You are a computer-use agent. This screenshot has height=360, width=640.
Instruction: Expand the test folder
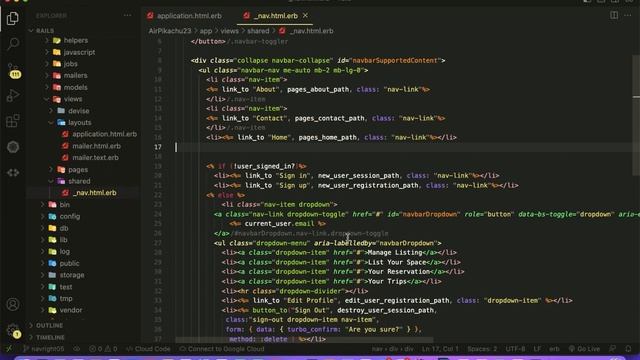[x=66, y=287]
